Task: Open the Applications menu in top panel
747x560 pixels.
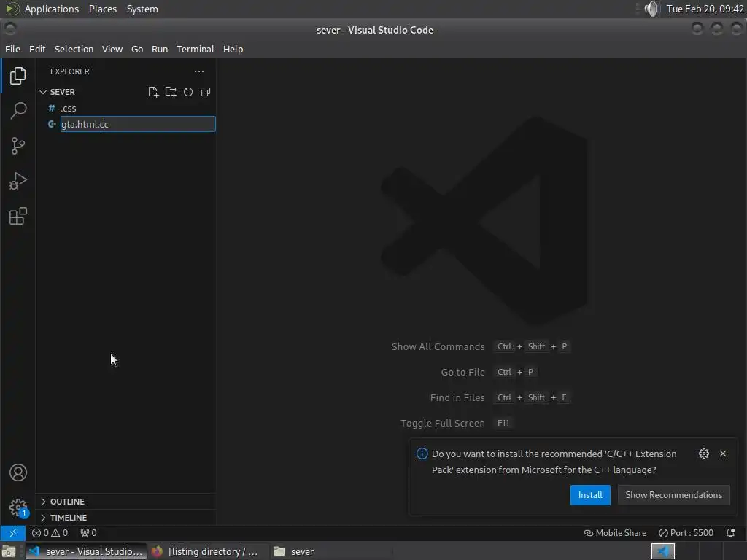Action: 52,9
